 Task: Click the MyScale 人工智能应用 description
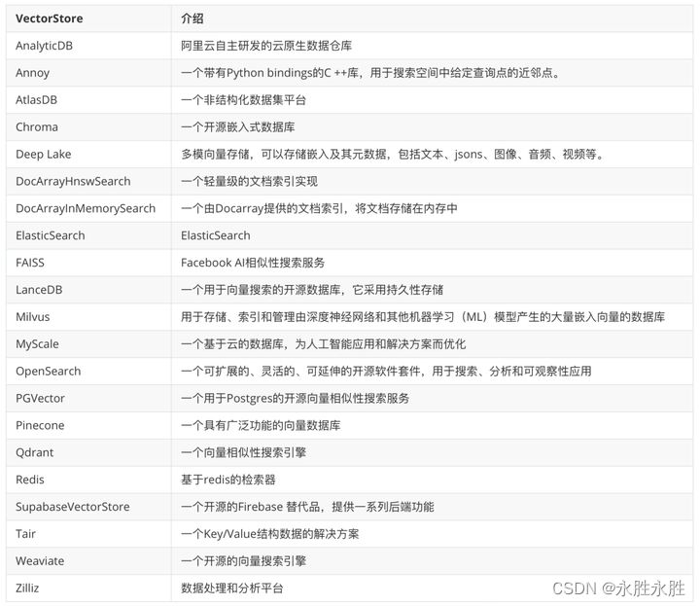[323, 344]
